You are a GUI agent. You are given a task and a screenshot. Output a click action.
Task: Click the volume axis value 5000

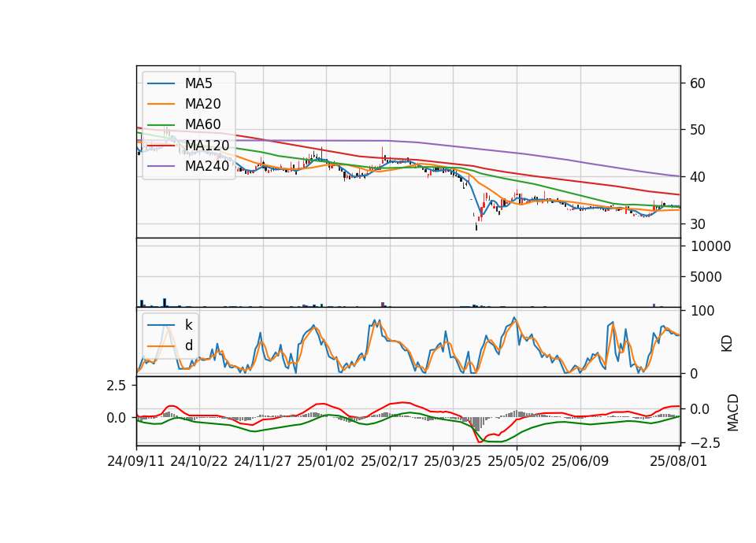click(x=706, y=277)
